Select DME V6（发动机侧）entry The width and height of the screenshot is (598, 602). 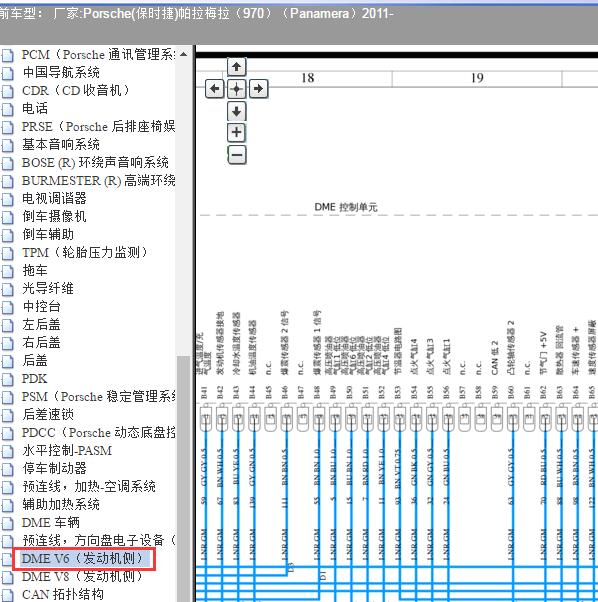82,559
